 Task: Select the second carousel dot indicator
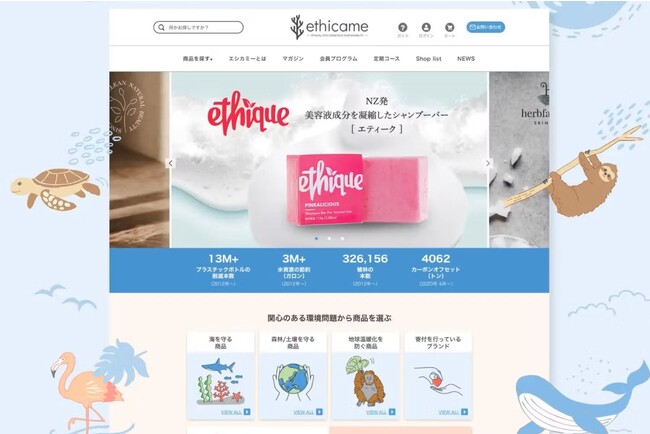point(329,238)
